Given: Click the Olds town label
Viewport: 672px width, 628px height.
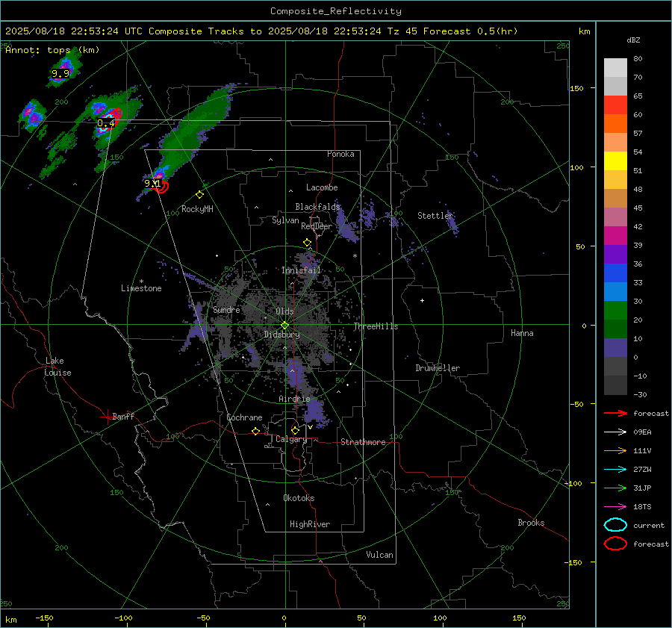Looking at the screenshot, I should tap(284, 311).
